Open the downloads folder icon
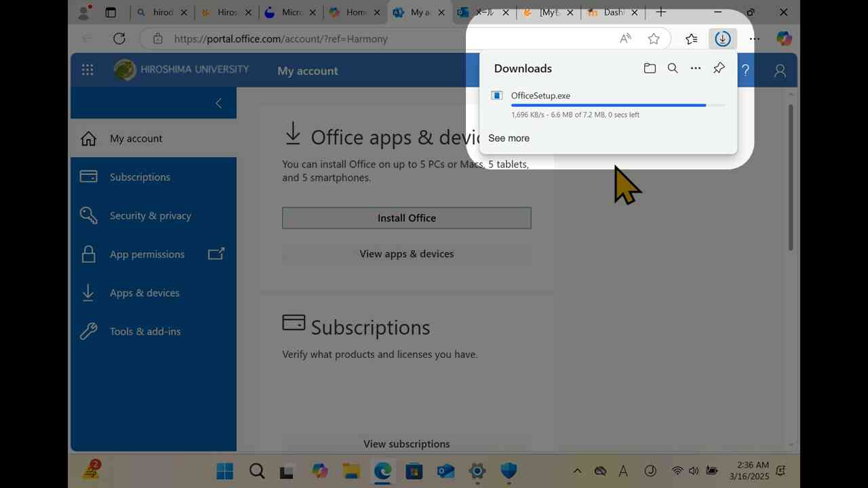This screenshot has width=868, height=488. [x=650, y=68]
